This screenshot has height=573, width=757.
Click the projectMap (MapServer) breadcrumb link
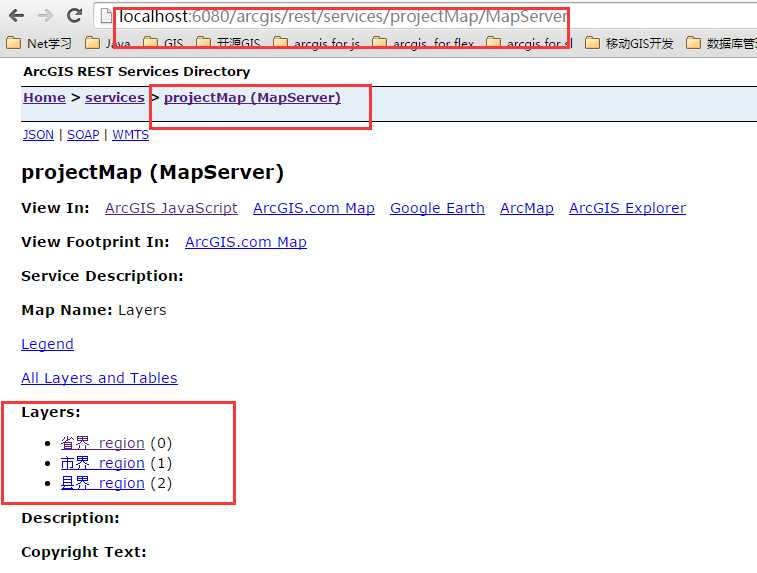pos(252,98)
